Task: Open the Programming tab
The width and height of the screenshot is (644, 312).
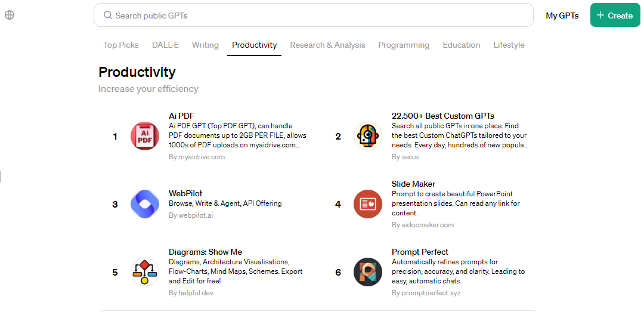Action: click(x=404, y=45)
